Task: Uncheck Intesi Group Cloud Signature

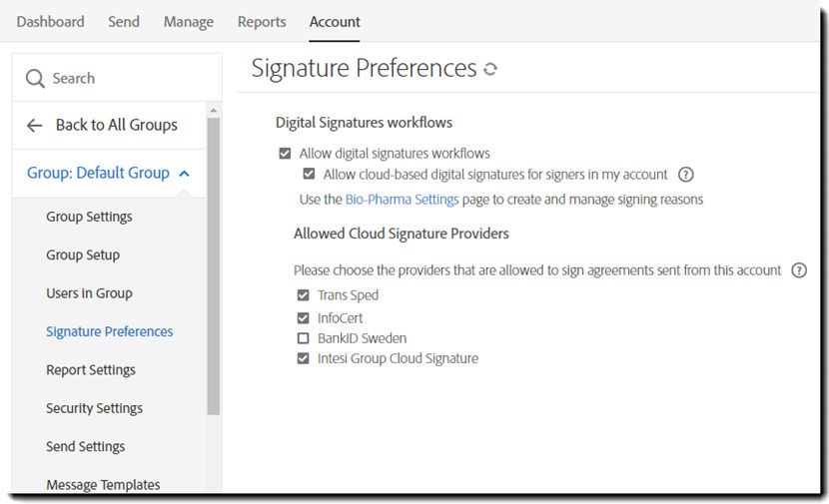Action: 303,358
